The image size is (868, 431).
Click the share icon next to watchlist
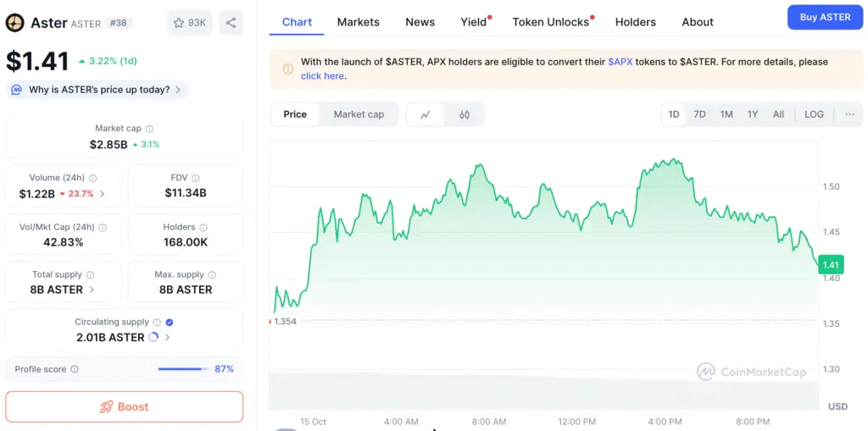[231, 23]
